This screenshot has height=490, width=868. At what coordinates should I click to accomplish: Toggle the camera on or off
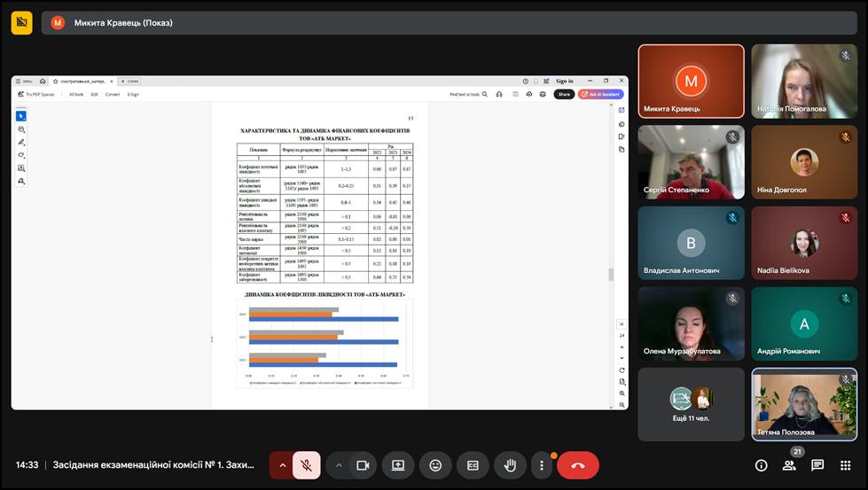tap(362, 465)
